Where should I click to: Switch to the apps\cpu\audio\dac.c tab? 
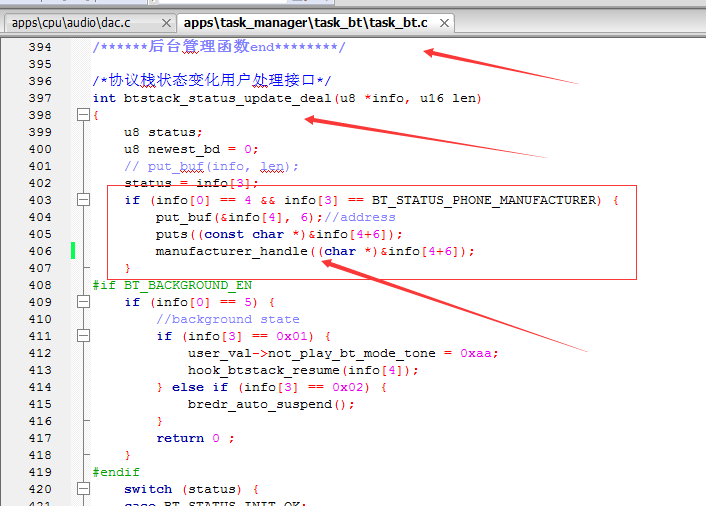[x=71, y=23]
